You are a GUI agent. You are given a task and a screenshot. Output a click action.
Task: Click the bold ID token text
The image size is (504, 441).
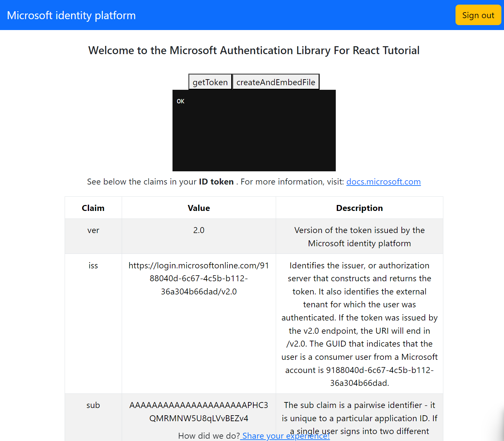point(216,182)
